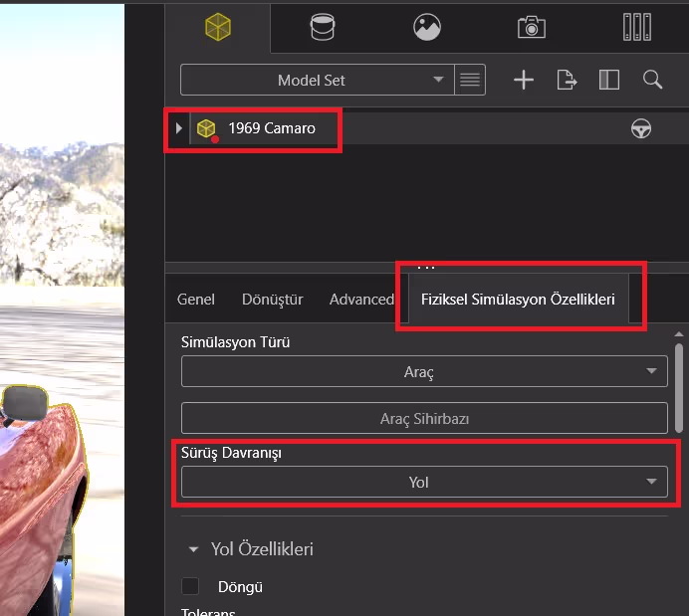Open the Sürüş Davranışı dropdown showing Yol
The height and width of the screenshot is (616, 689).
click(424, 482)
